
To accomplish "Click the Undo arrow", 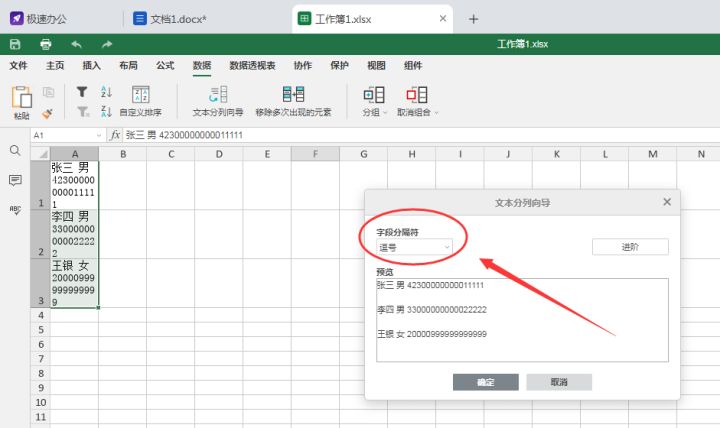I will (76, 44).
